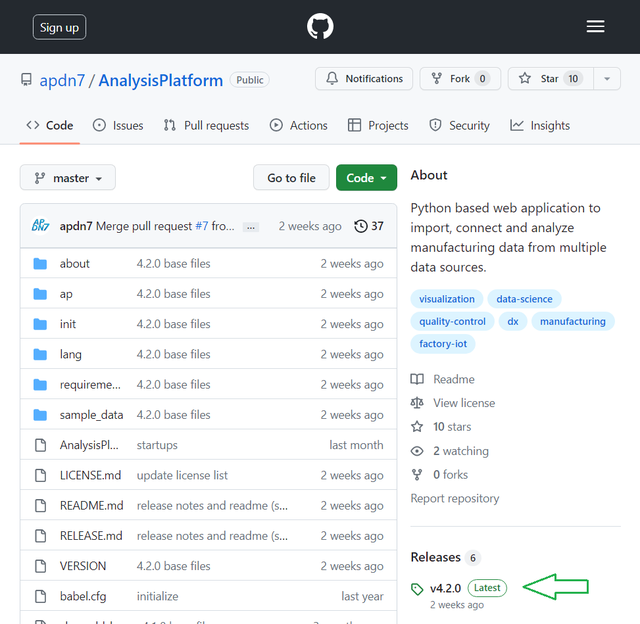Viewport: 640px width, 624px height.
Task: Switch to the Pull requests tab
Action: [206, 125]
